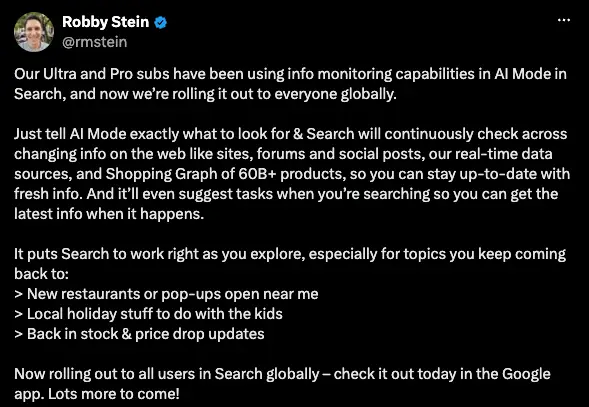Screen dimensions: 589x407
Task: Click the blue verified checkmark badge
Action: click(x=160, y=22)
